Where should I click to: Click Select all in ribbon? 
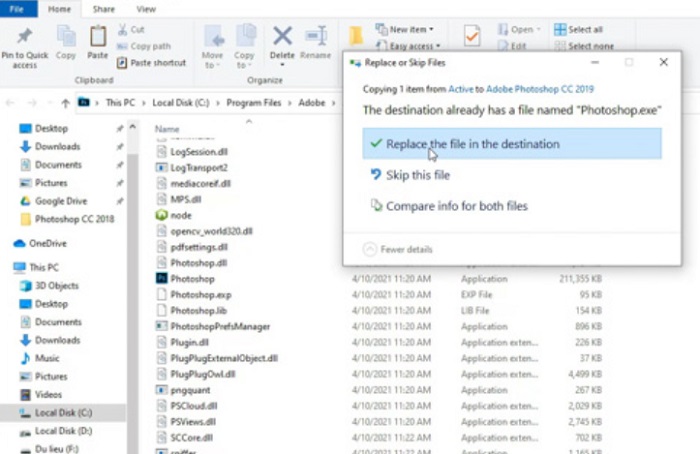pos(579,29)
